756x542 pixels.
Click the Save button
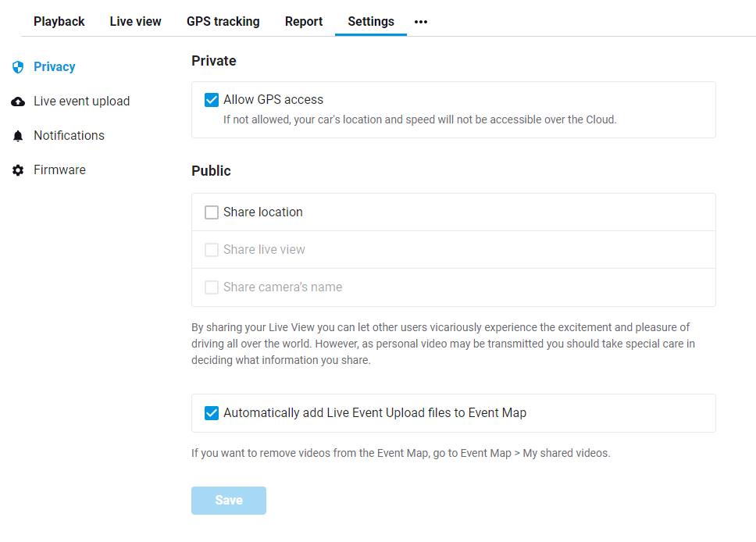229,501
